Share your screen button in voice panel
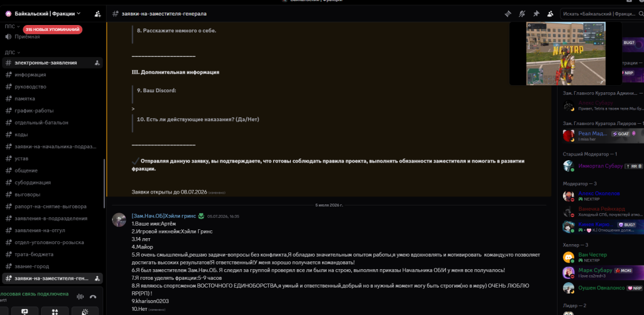This screenshot has height=315, width=644. [x=24, y=311]
